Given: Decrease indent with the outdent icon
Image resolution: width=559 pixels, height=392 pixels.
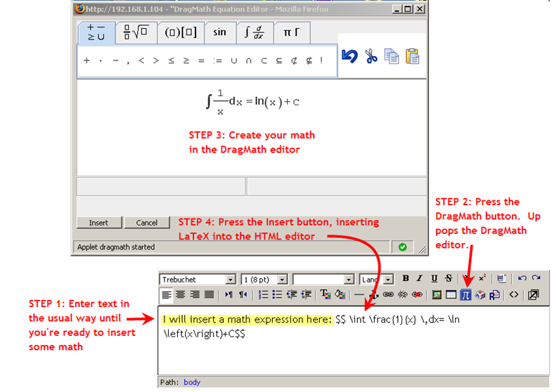Looking at the screenshot, I should coord(292,295).
